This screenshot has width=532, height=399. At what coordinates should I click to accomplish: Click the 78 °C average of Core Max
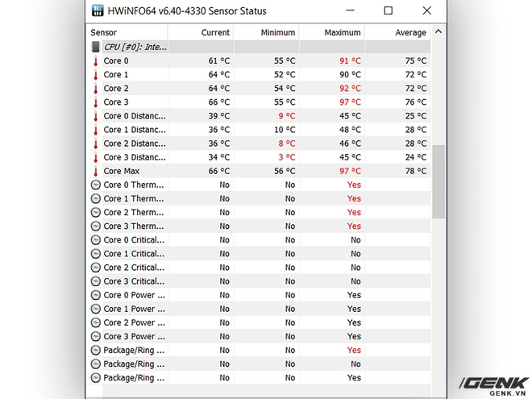416,172
